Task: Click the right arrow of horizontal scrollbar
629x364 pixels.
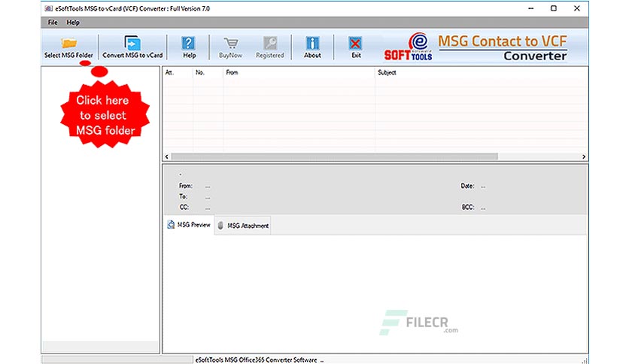Action: (x=584, y=156)
